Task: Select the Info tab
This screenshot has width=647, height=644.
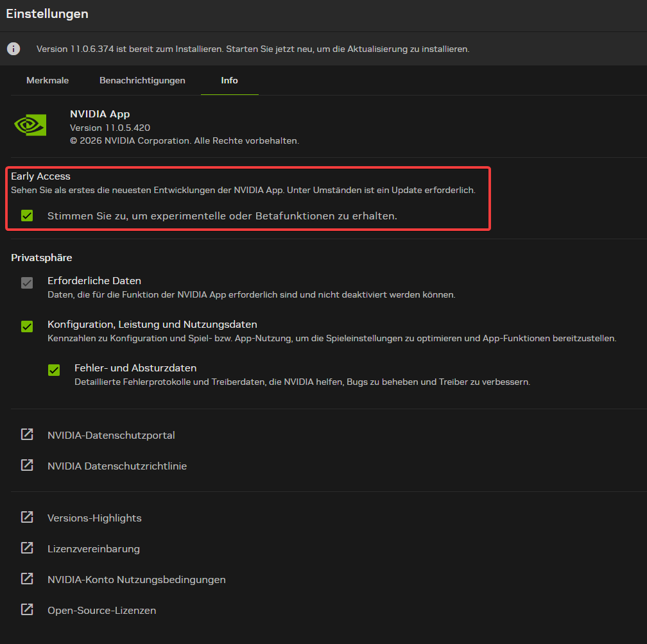Action: coord(229,80)
